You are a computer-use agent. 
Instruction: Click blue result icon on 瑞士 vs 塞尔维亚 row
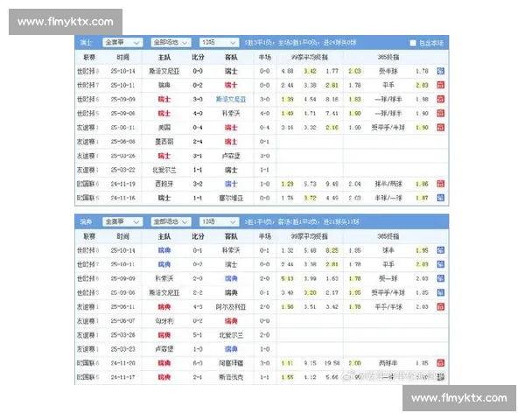pos(441,198)
